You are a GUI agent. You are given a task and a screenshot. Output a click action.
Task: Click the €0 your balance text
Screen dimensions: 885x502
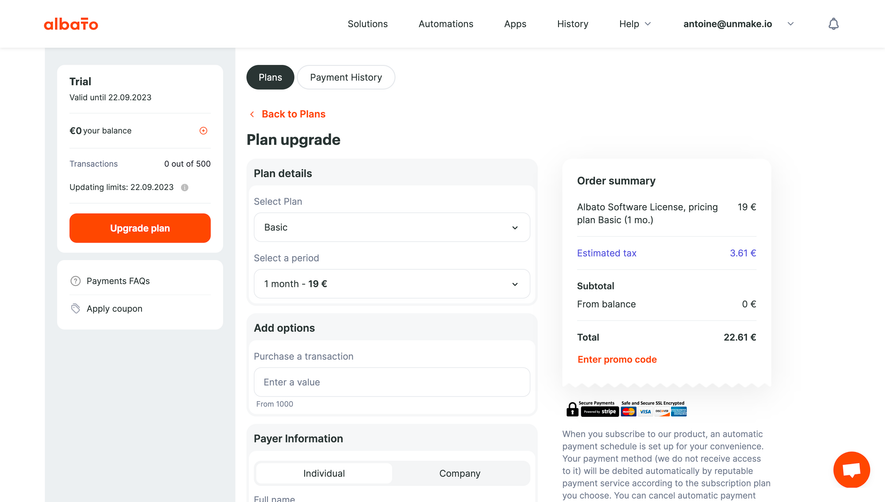[x=100, y=130]
